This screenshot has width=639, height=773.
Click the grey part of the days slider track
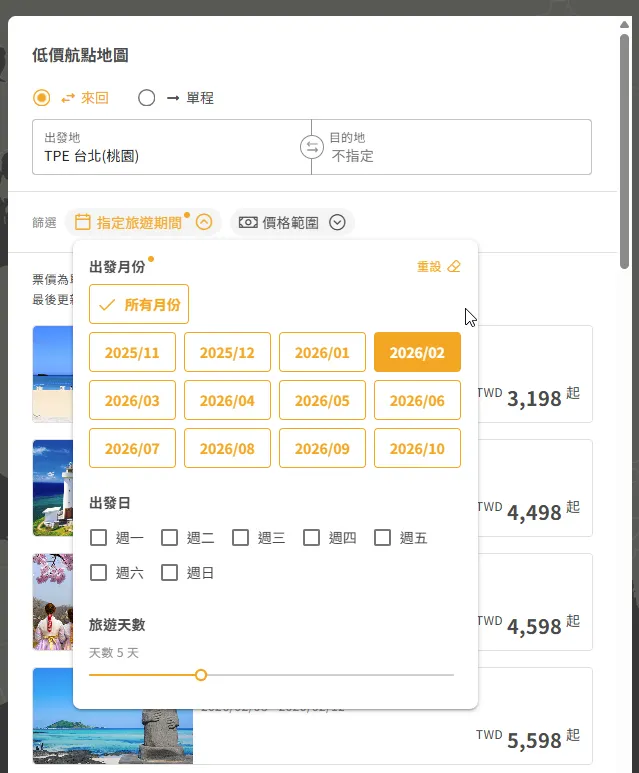(330, 675)
